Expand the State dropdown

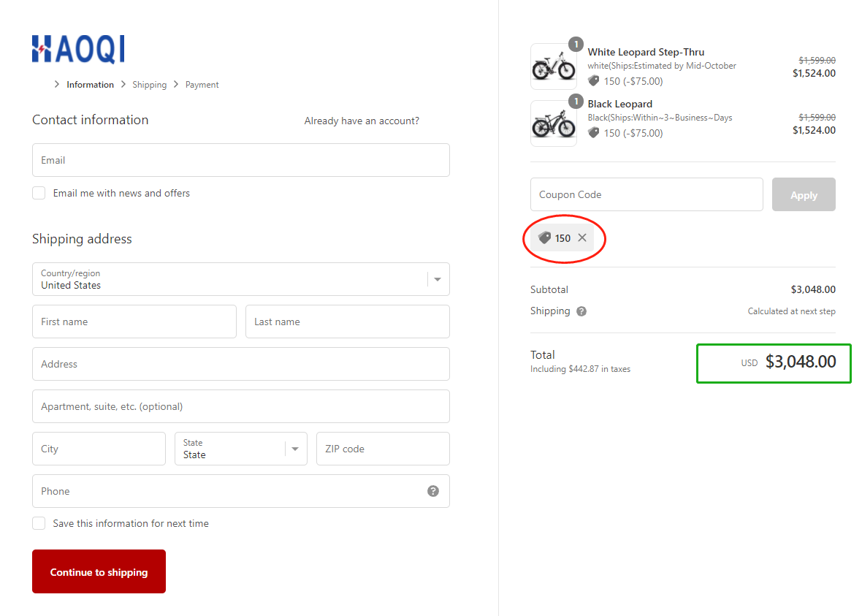pos(240,449)
